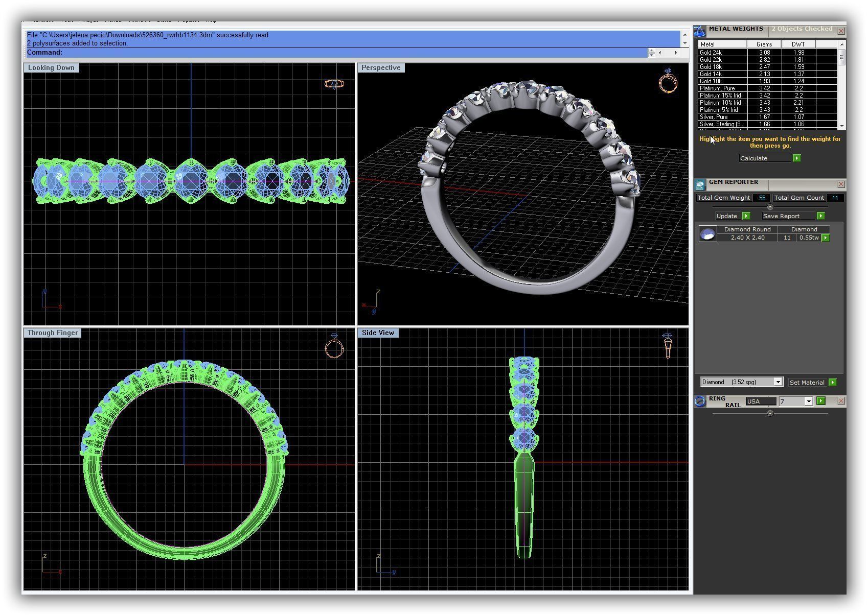Close the Gem Reporter panel

(x=841, y=184)
